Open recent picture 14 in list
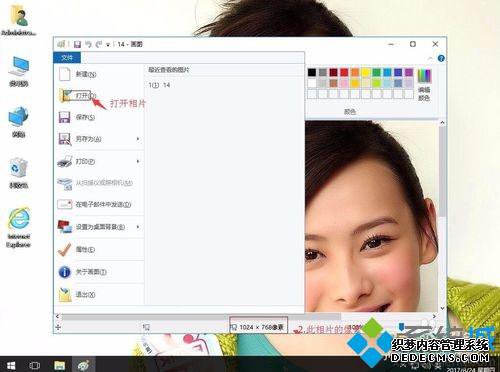 point(160,85)
